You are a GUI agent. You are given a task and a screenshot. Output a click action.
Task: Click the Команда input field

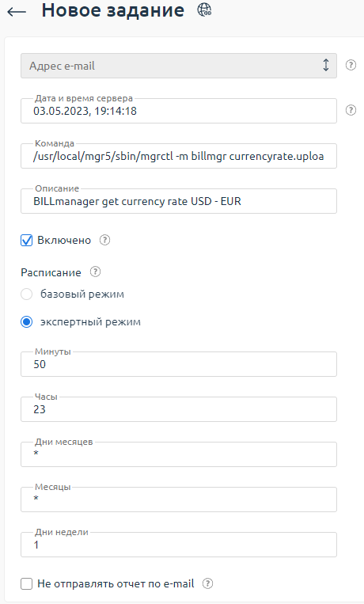click(179, 156)
